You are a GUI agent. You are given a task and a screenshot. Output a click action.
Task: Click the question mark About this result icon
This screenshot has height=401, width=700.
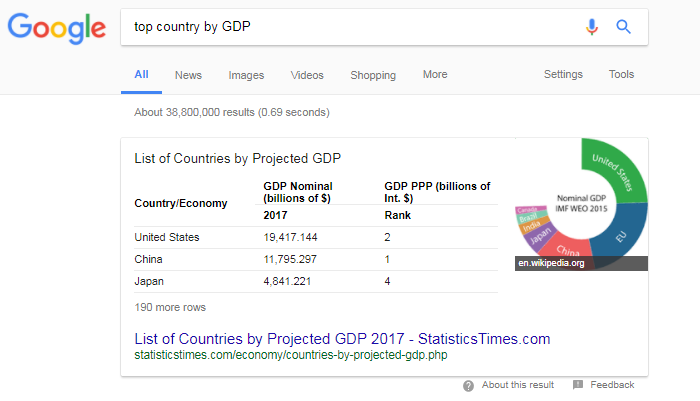468,385
